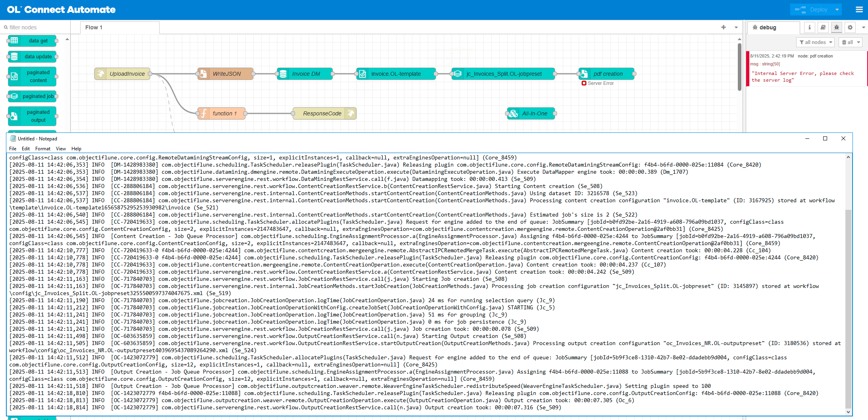The height and width of the screenshot is (420, 868).
Task: Open Notepad's Edit menu
Action: 26,149
